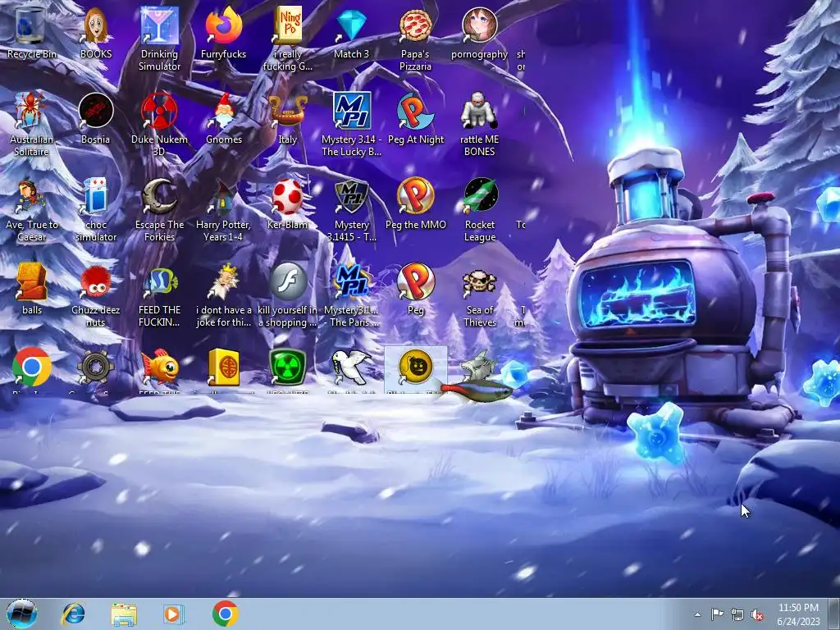Select the grey shark desktop icon
This screenshot has height=630, width=840.
[x=478, y=367]
